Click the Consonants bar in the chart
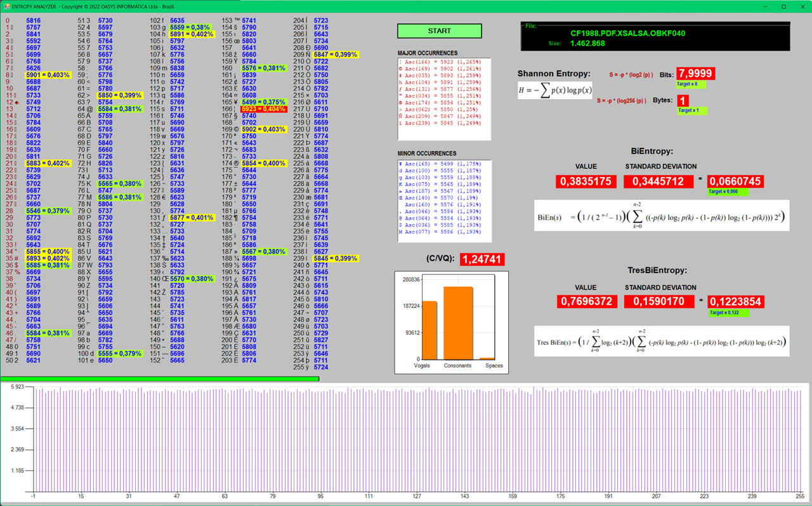The image size is (812, 506). point(458,323)
